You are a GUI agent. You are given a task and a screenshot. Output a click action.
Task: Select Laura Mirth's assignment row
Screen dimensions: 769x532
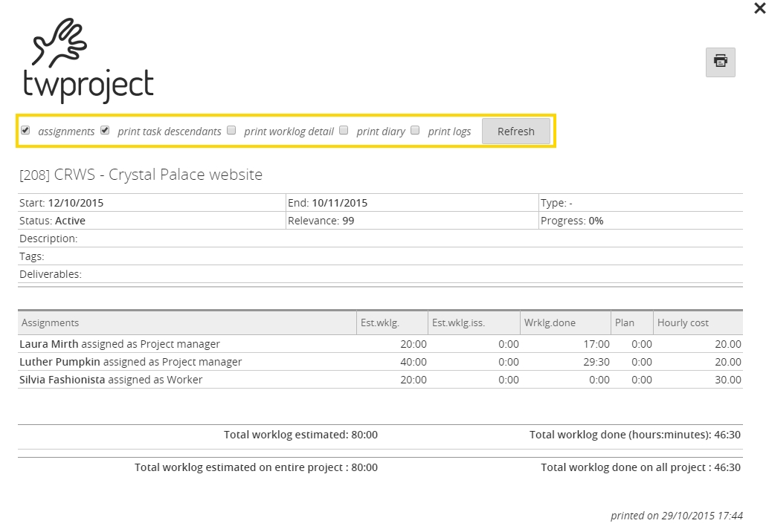point(120,344)
